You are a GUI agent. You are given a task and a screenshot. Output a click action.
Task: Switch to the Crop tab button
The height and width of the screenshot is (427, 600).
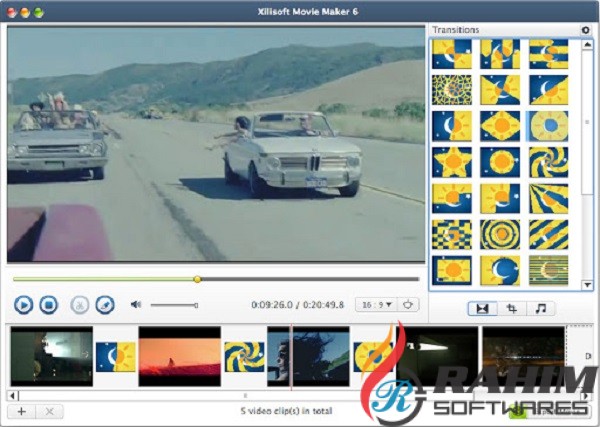512,308
